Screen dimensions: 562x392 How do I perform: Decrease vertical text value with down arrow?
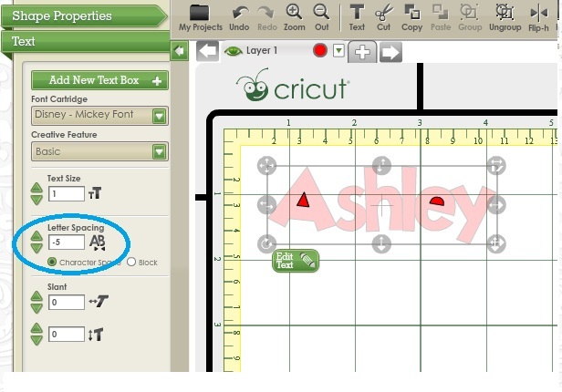36,340
